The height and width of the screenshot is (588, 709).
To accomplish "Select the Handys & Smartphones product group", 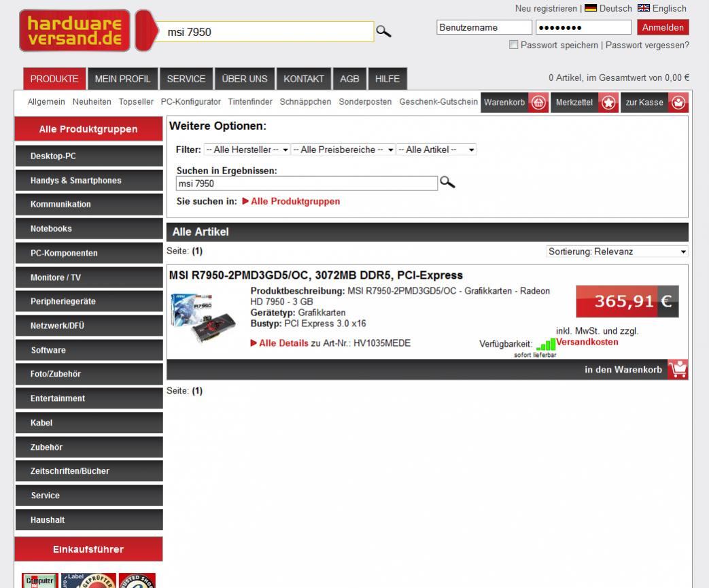I will (x=89, y=180).
